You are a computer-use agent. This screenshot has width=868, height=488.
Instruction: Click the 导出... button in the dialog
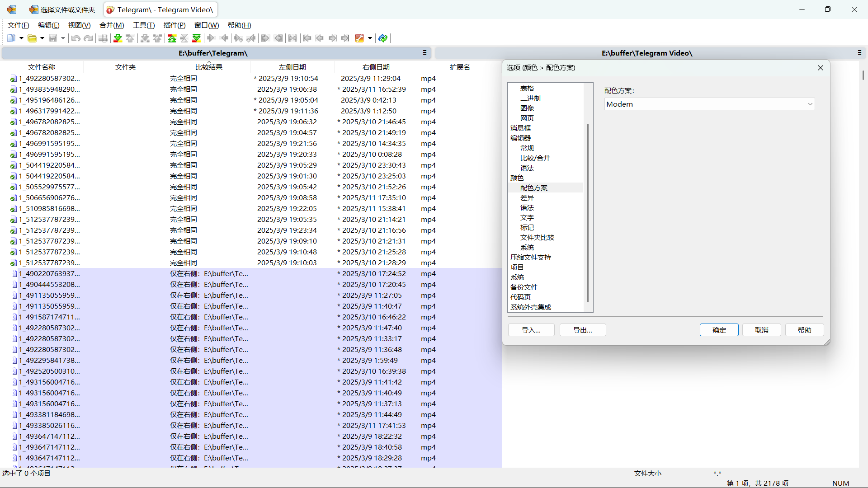582,330
